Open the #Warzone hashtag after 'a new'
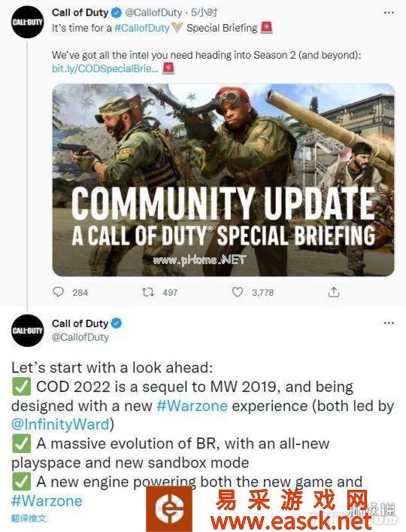Image resolution: width=406 pixels, height=532 pixels. point(192,406)
